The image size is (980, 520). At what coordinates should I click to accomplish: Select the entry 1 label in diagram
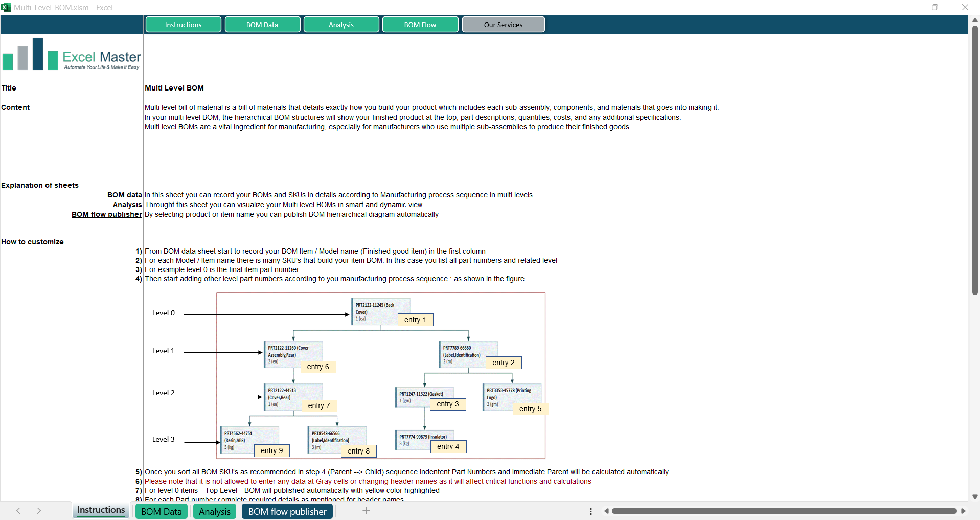pos(415,320)
